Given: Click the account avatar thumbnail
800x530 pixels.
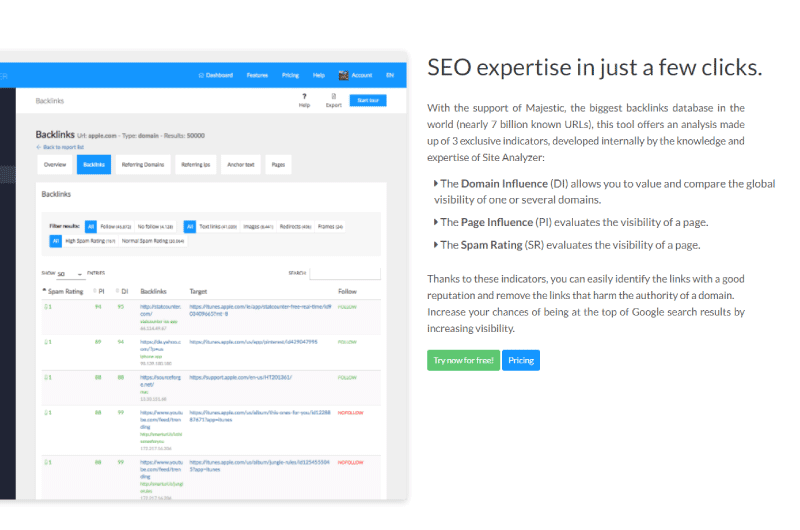Looking at the screenshot, I should click(x=343, y=75).
